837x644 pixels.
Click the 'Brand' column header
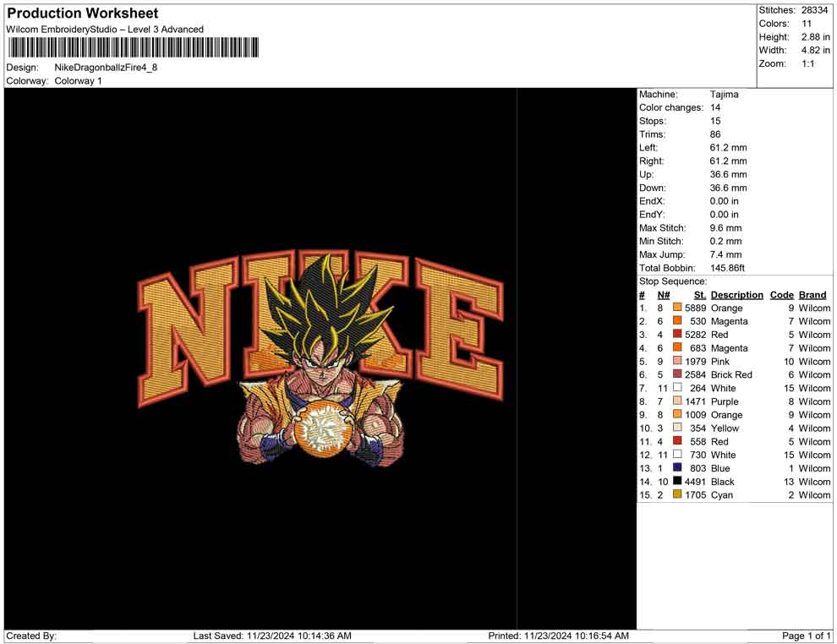tap(812, 294)
